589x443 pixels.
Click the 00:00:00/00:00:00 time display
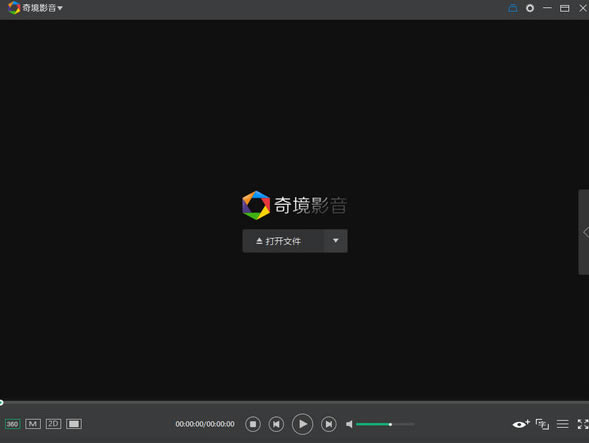(x=205, y=424)
